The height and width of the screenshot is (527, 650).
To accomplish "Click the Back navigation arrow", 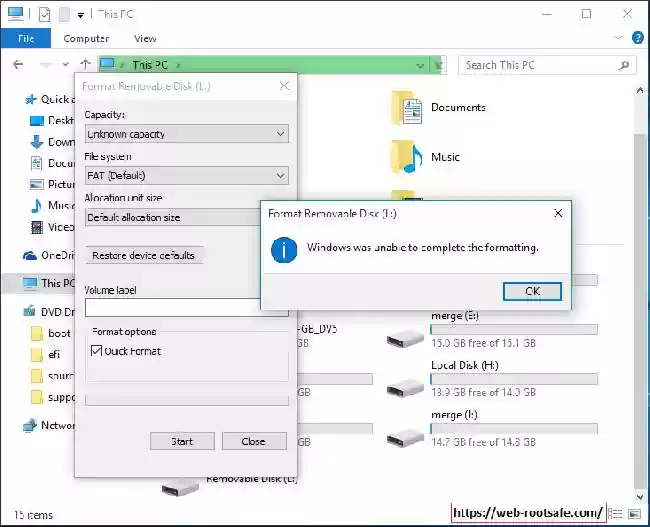I will 18,64.
